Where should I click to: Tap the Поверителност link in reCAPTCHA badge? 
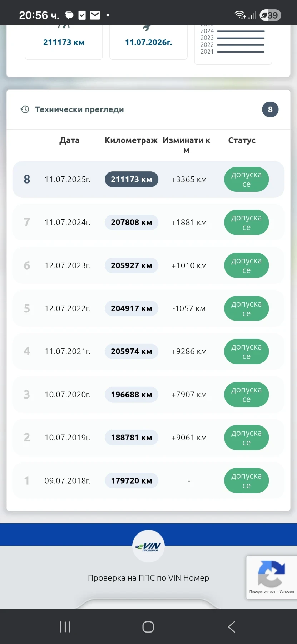coord(262,591)
